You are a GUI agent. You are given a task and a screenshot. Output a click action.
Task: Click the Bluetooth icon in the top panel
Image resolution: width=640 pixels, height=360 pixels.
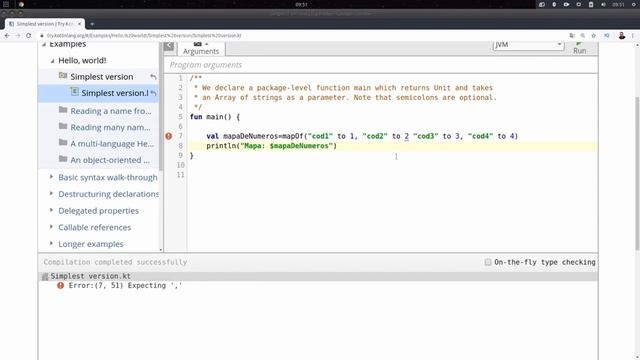pos(554,4)
